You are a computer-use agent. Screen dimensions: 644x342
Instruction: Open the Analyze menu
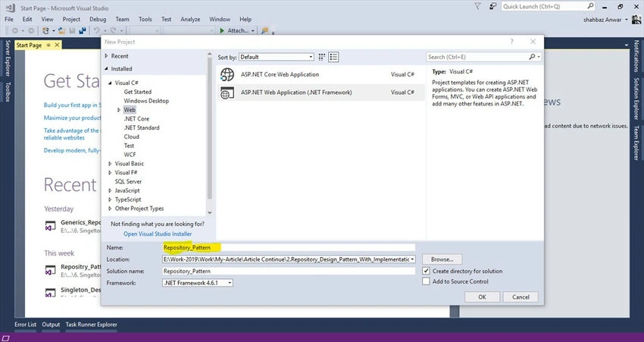point(190,19)
